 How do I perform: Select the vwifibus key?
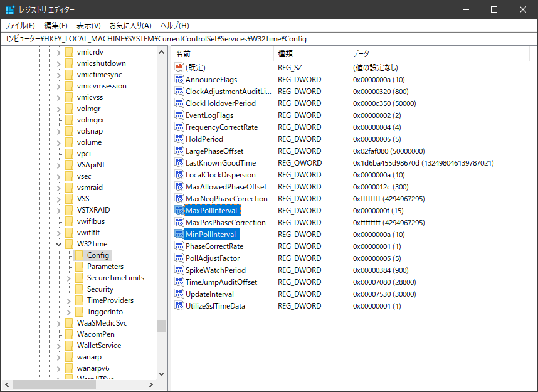pyautogui.click(x=91, y=221)
